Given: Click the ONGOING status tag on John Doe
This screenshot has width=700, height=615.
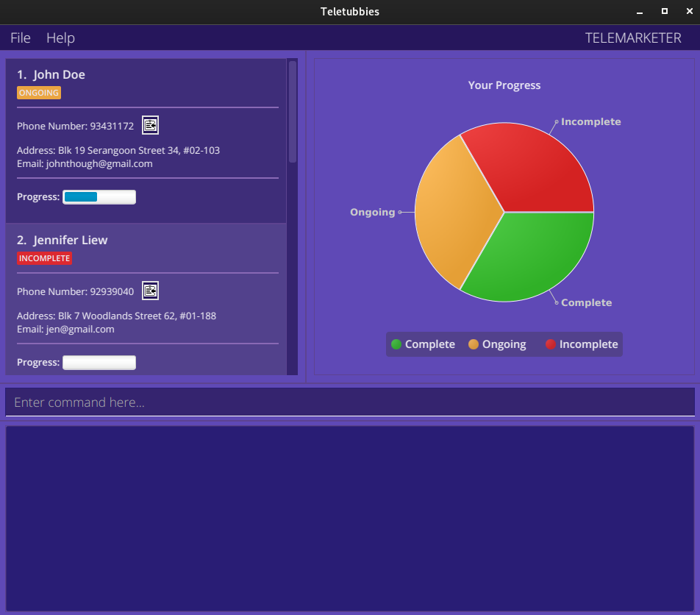Looking at the screenshot, I should (x=39, y=93).
